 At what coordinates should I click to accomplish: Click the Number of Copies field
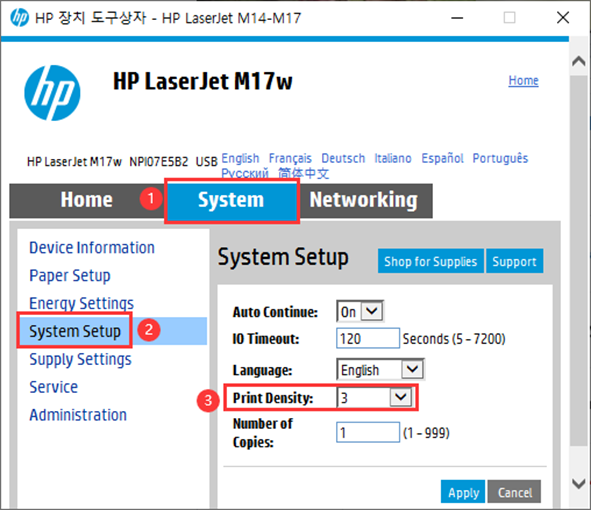(367, 432)
